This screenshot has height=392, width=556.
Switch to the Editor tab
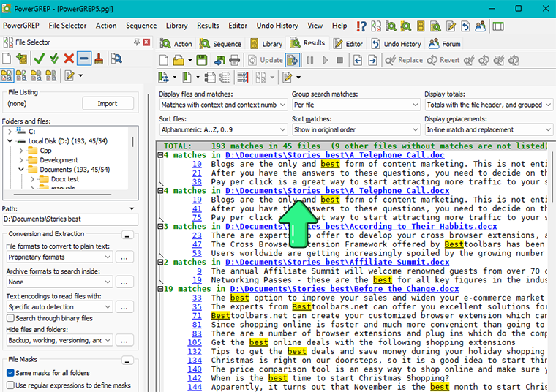(x=348, y=44)
